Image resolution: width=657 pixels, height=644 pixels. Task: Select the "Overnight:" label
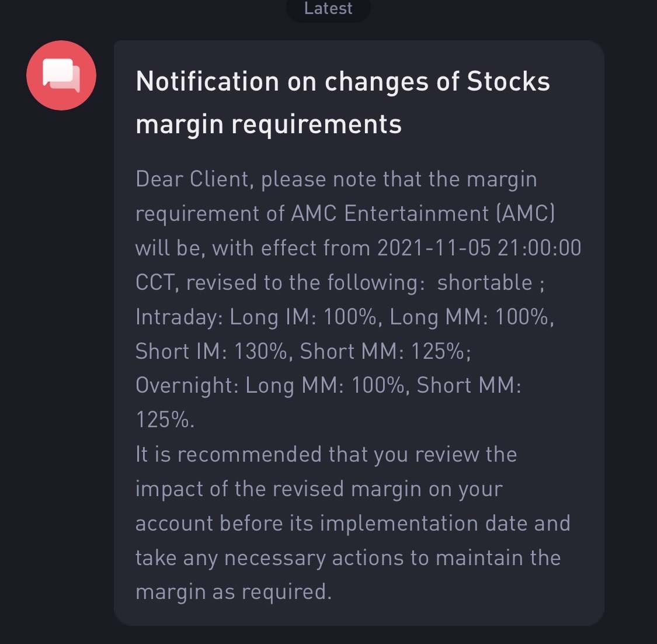186,386
